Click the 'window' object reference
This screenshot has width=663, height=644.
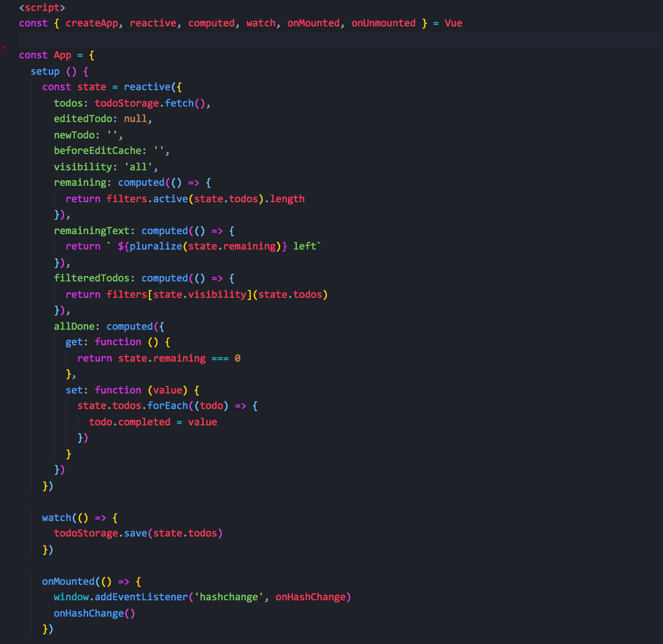pos(71,597)
